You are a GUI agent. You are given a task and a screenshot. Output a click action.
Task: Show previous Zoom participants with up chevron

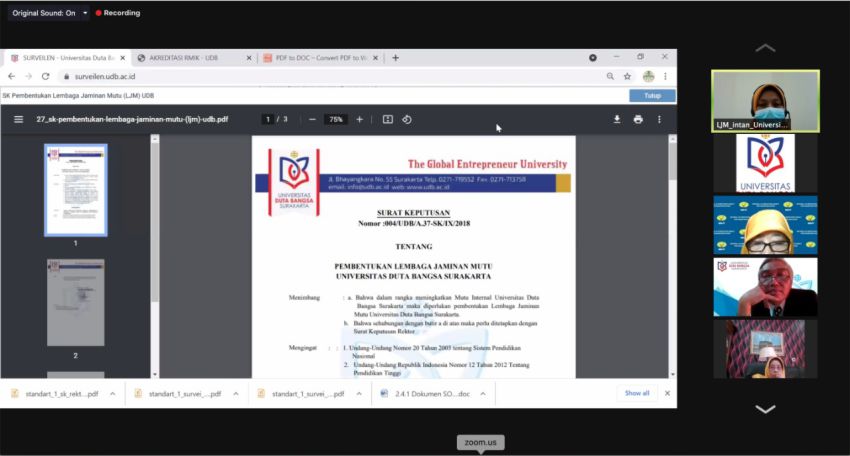pyautogui.click(x=765, y=48)
